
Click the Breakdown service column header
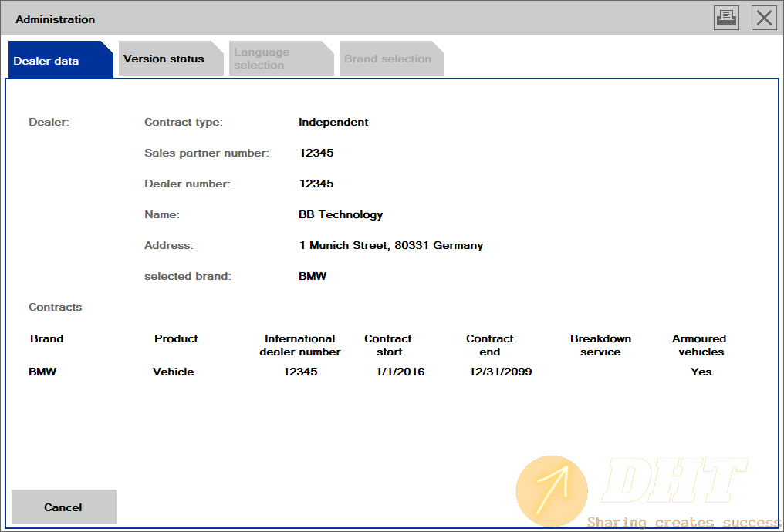coord(600,345)
